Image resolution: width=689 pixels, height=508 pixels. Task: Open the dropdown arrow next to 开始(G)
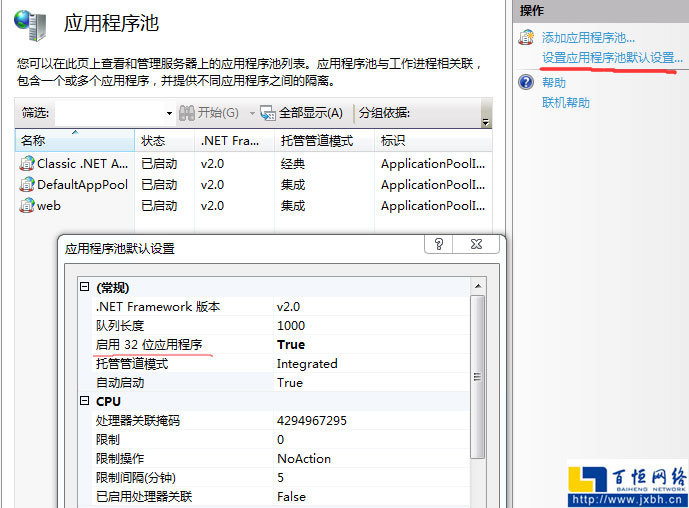pyautogui.click(x=249, y=113)
